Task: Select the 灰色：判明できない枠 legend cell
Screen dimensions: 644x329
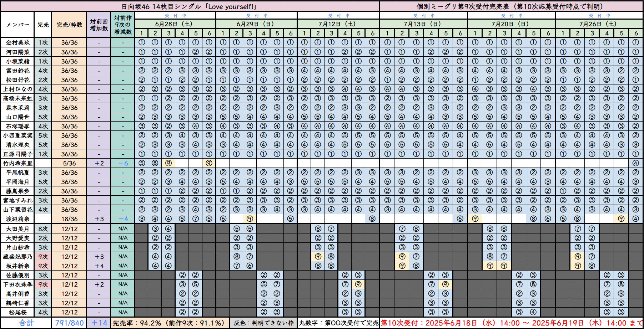Action: click(263, 323)
